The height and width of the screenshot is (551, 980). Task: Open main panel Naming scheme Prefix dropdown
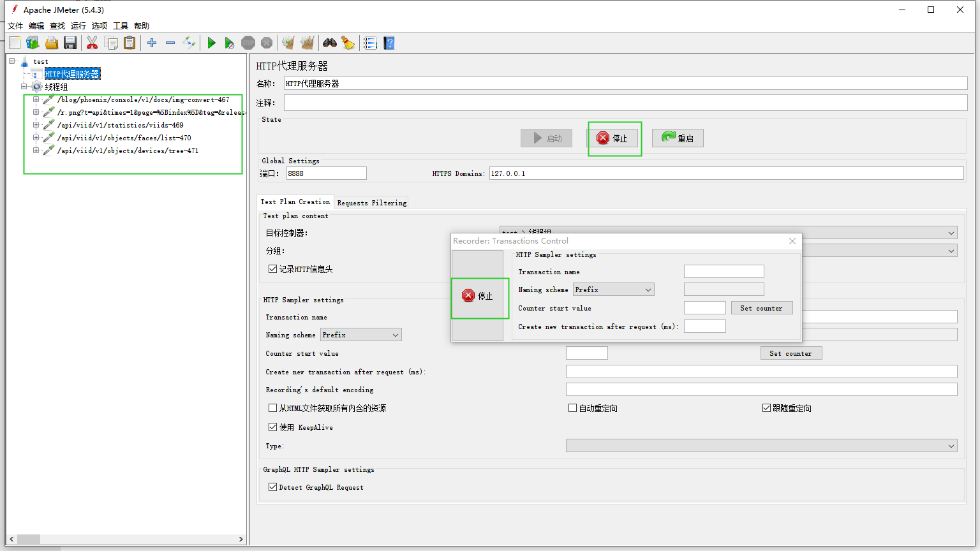point(360,335)
